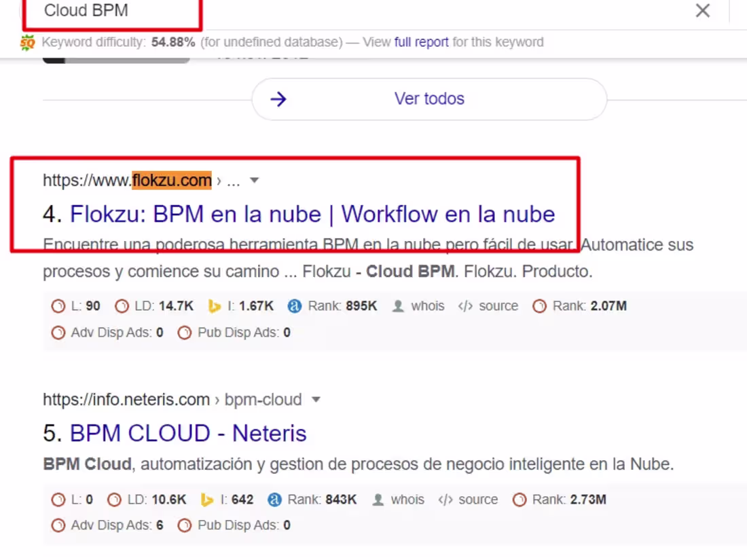Click Pub Disp Ads: 0 for Flokzu
Viewport: 747px width, 560px height.
tap(234, 333)
